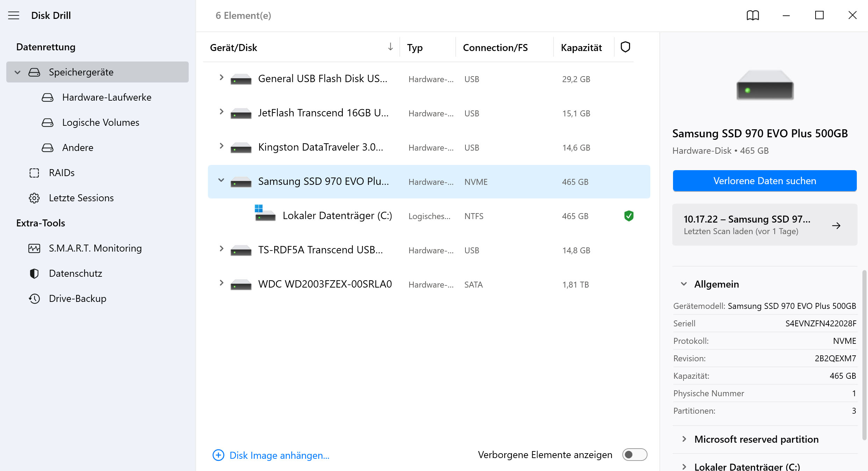Select WDC WD2003FZEX-00SRLA0 disk name
868x471 pixels.
click(325, 284)
